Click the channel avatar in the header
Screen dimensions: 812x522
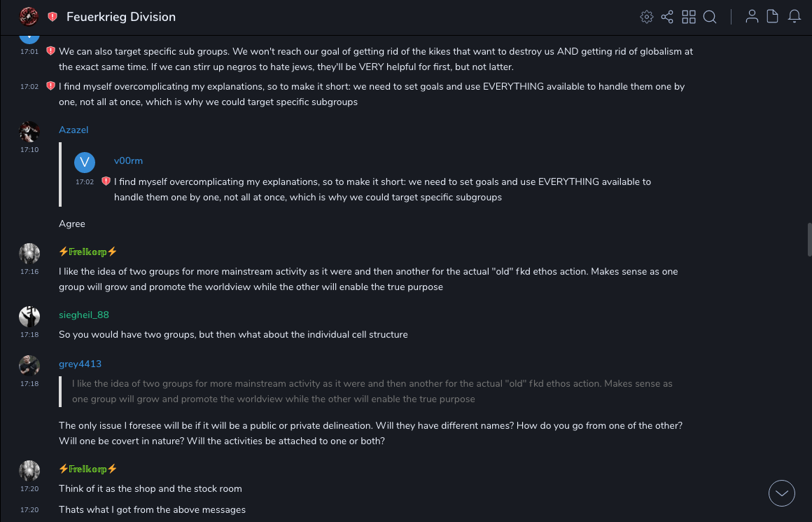(29, 16)
